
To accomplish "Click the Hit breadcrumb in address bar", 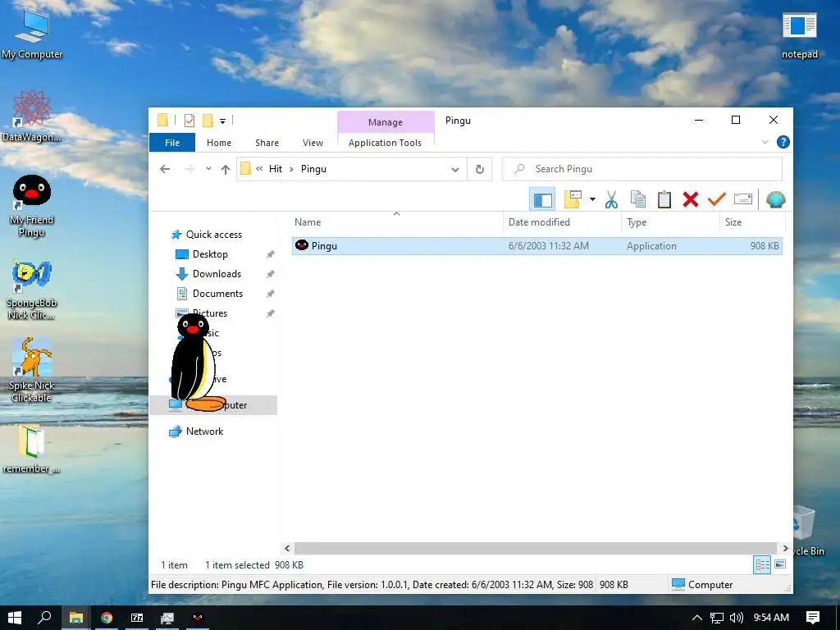I will point(276,169).
